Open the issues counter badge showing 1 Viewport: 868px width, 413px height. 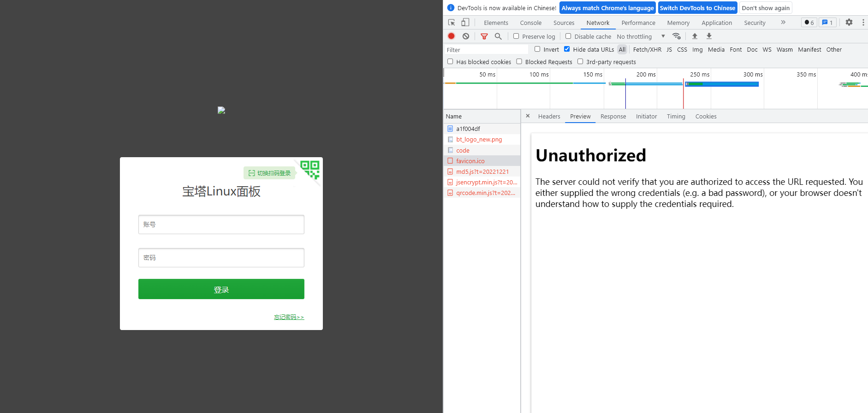(x=827, y=22)
